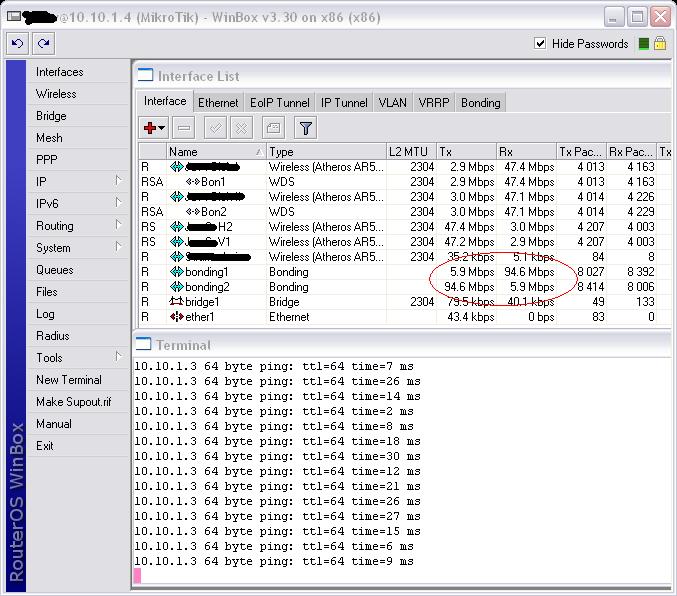Select bonding1 row Tx value 5.9 Mbps
The width and height of the screenshot is (677, 596).
472,272
